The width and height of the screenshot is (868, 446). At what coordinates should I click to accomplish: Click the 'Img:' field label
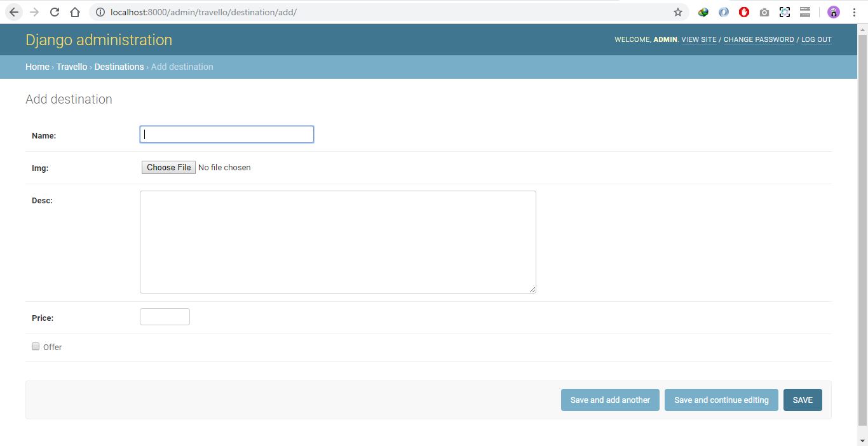click(40, 168)
